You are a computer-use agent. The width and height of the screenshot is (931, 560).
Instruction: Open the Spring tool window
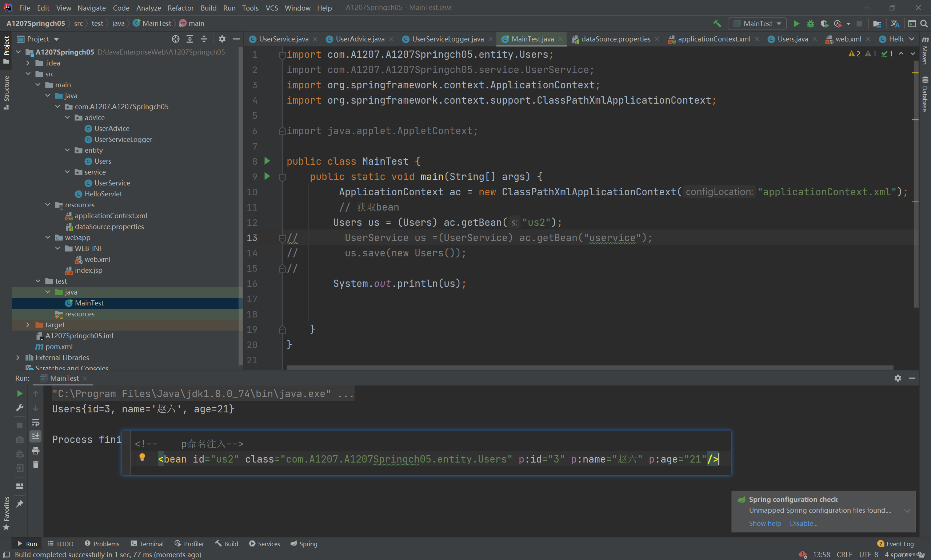[x=304, y=544]
